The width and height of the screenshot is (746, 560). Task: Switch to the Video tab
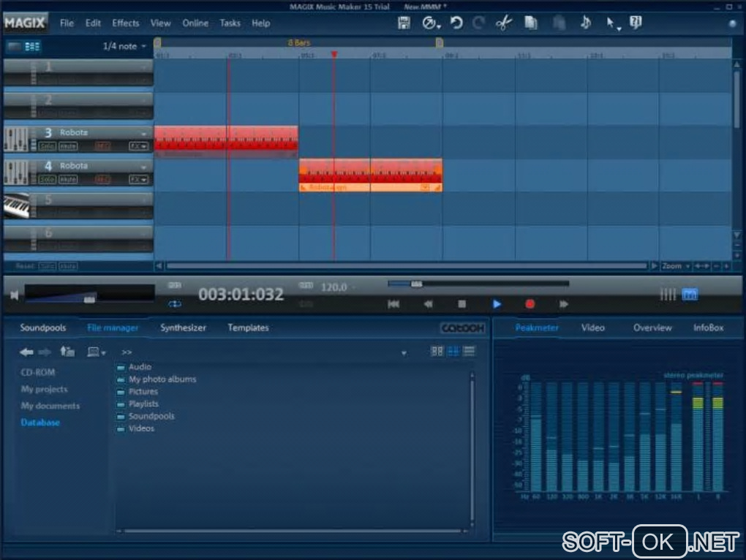tap(593, 328)
